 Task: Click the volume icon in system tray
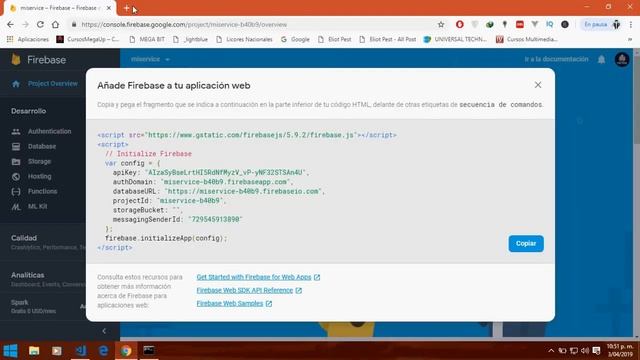(584, 351)
